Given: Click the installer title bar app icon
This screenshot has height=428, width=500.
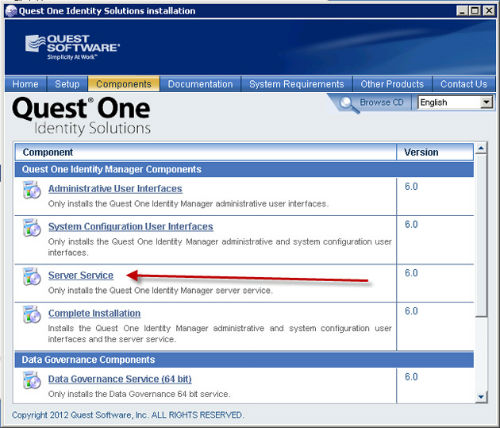Looking at the screenshot, I should [x=11, y=11].
